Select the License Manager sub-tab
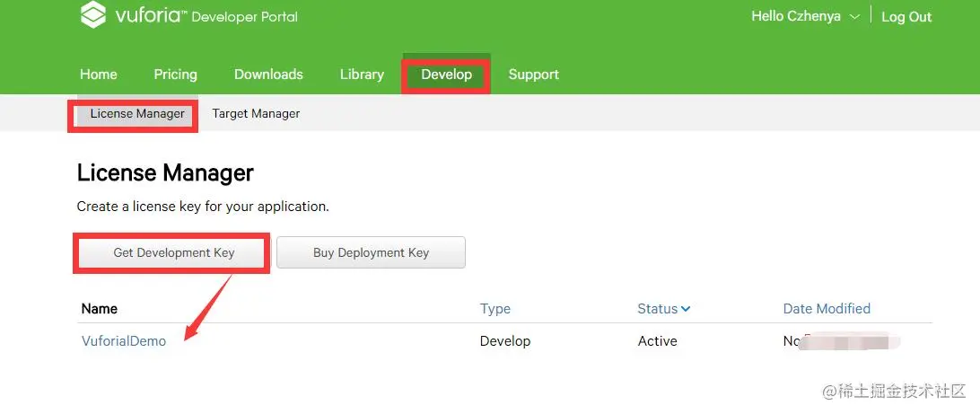The height and width of the screenshot is (414, 980). 137,114
